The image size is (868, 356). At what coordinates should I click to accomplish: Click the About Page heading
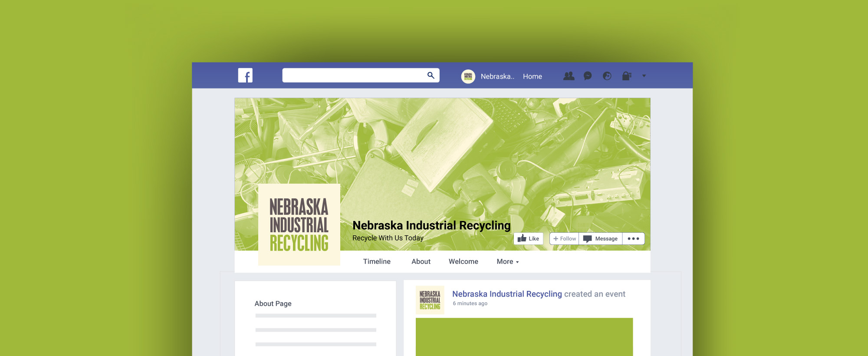coord(273,303)
